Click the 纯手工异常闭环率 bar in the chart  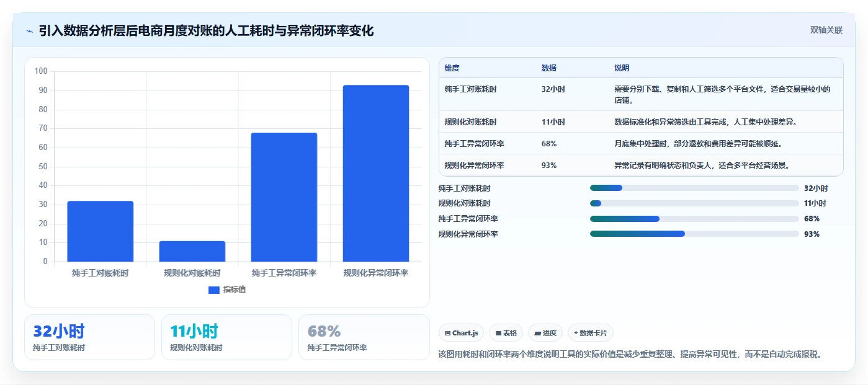coord(284,197)
